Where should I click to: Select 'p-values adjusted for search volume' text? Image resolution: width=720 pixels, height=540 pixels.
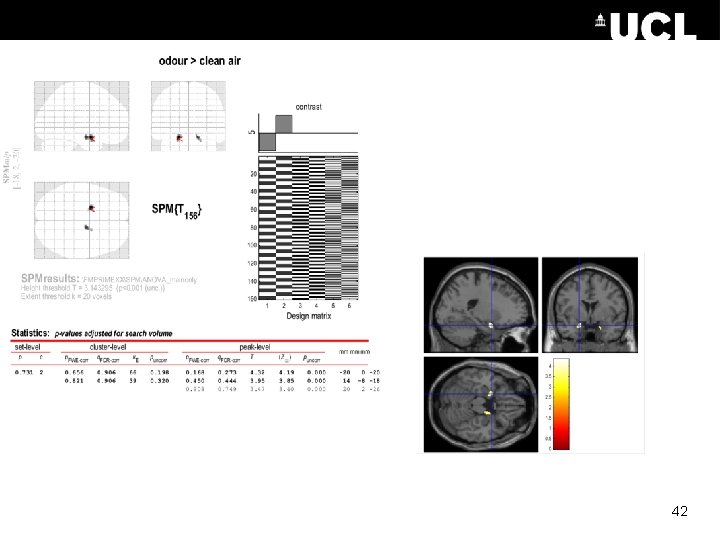[113, 334]
